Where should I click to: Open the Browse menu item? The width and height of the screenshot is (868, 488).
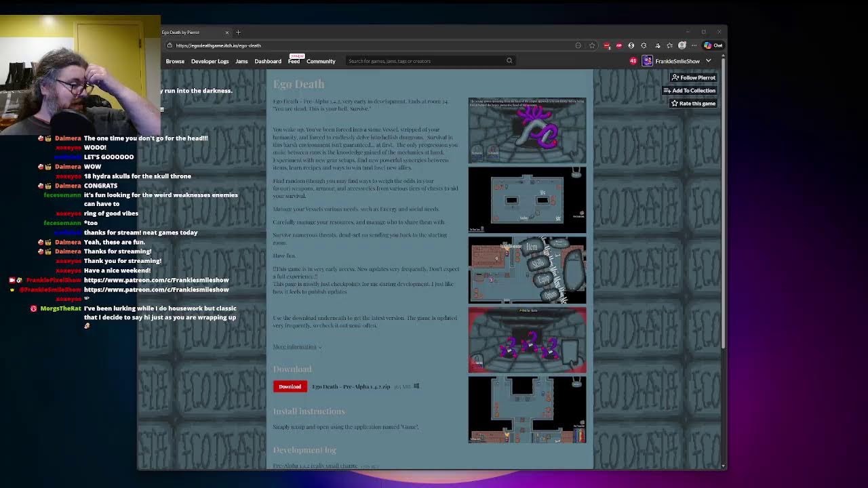click(x=175, y=61)
